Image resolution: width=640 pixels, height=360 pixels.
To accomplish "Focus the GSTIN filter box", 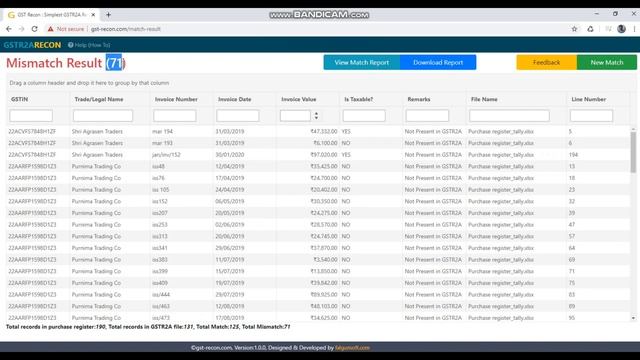I will click(x=31, y=116).
